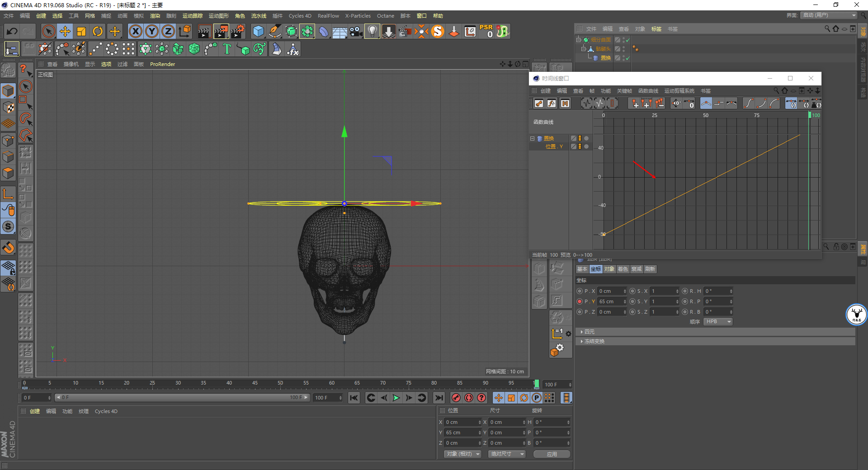Expand the 冻结变换 section
Image resolution: width=868 pixels, height=470 pixels.
tap(594, 341)
